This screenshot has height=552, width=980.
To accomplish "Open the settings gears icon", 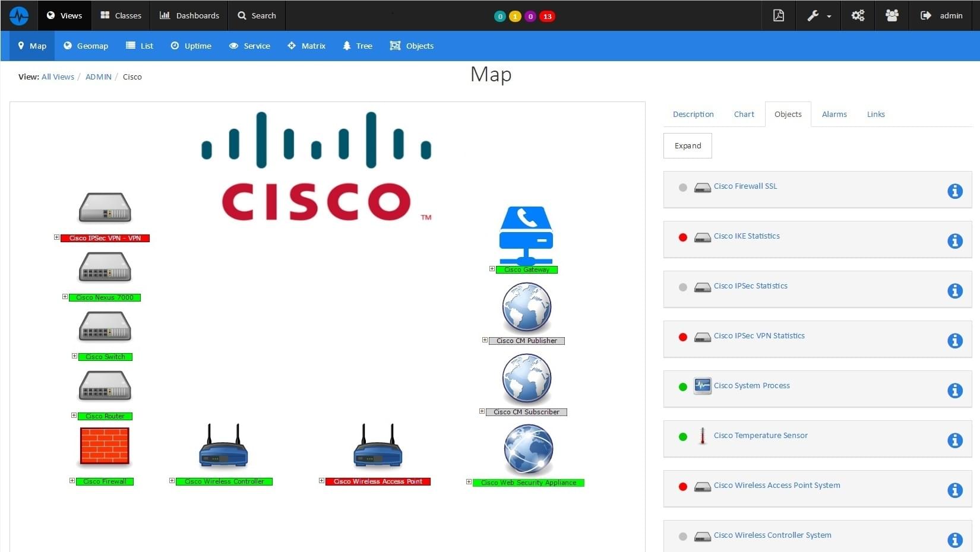I will tap(858, 15).
